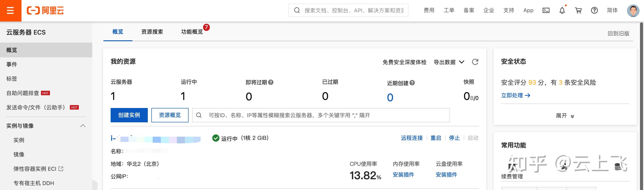This screenshot has width=644, height=190.
Task: Open the 导出数据 dropdown
Action: click(449, 62)
